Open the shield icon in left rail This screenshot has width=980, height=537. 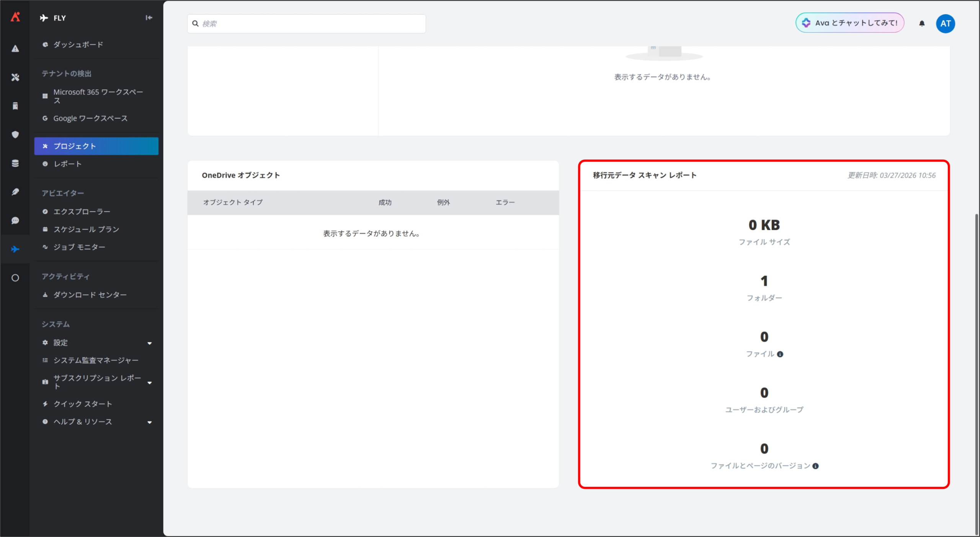pyautogui.click(x=15, y=135)
